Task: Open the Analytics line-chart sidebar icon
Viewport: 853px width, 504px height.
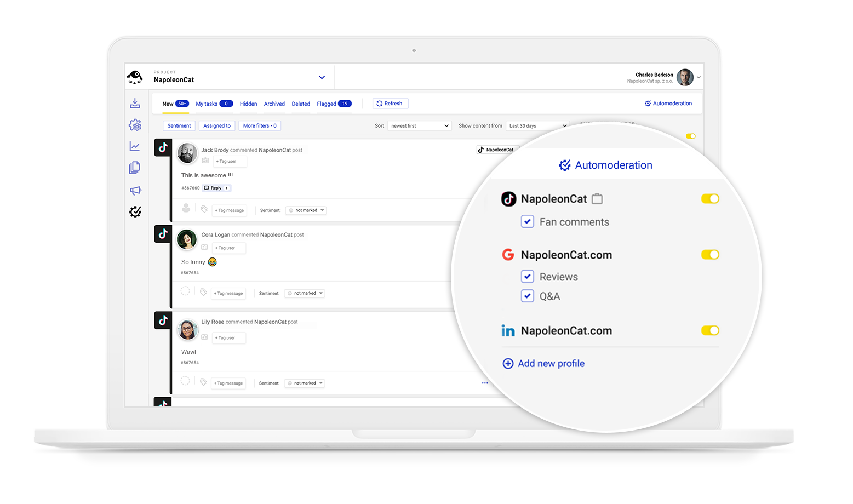Action: [135, 146]
